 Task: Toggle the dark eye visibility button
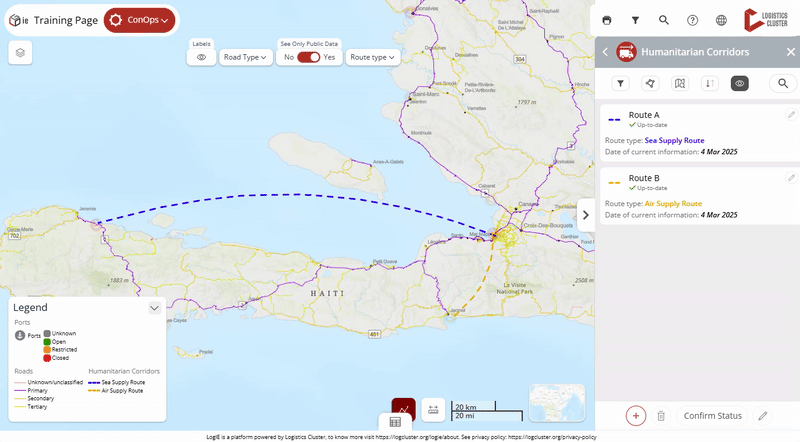point(739,84)
